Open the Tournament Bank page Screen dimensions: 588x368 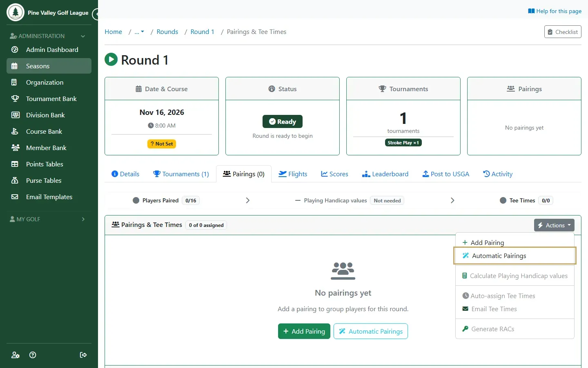(x=49, y=99)
